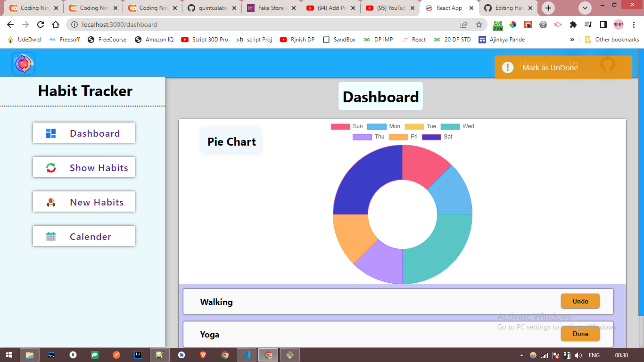The height and width of the screenshot is (362, 644).
Task: Mark the Yoga habit as Done
Action: pos(580,334)
